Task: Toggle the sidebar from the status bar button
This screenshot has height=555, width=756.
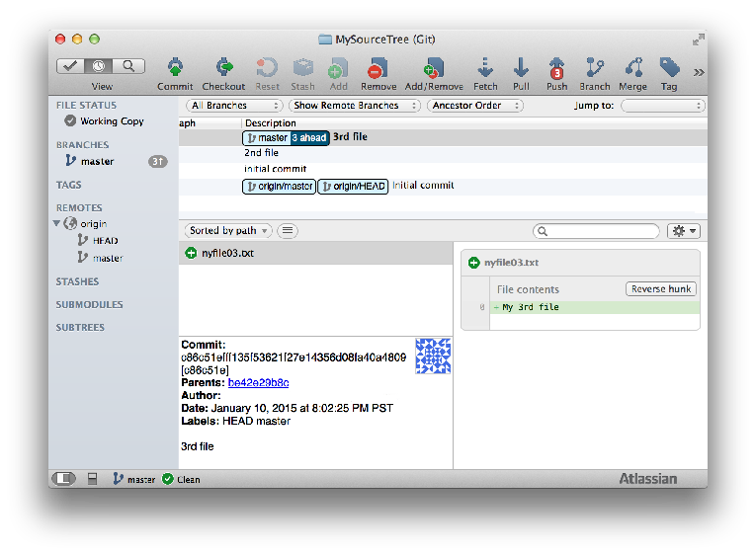Action: 63,478
